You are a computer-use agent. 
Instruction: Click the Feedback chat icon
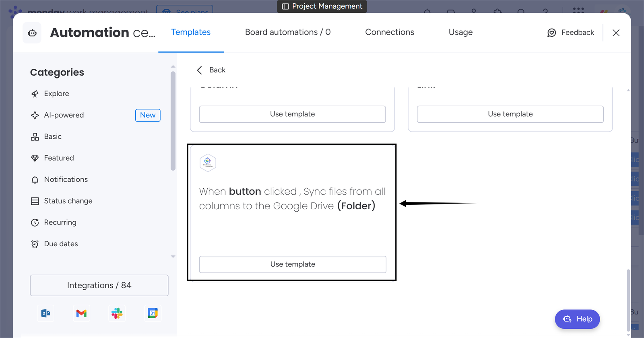[x=551, y=33]
